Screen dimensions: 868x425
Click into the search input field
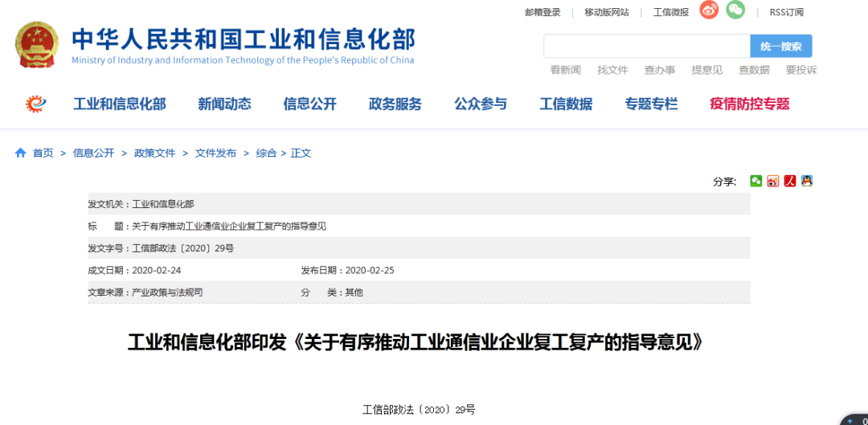pos(646,46)
